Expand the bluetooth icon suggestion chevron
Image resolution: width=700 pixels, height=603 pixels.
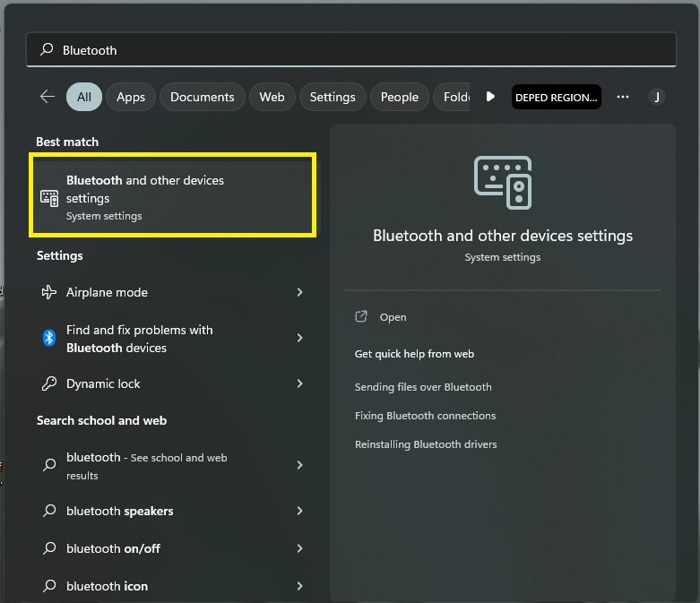pos(299,586)
